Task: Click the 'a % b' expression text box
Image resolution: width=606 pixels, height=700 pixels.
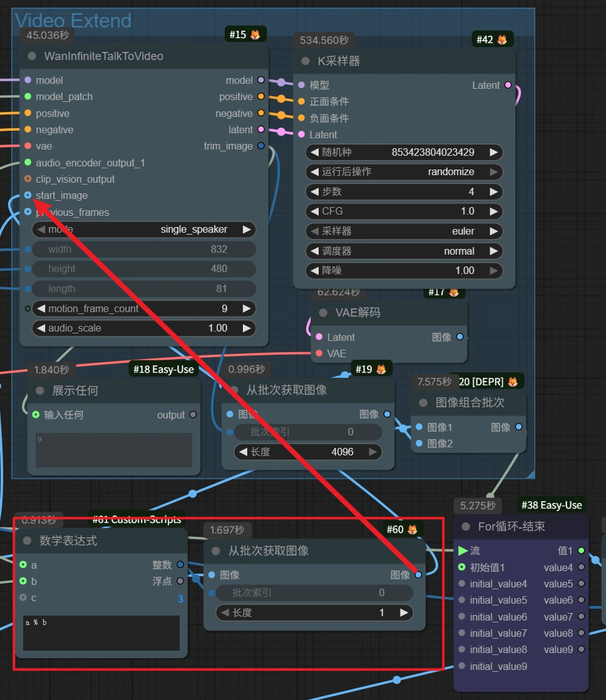Action: click(x=101, y=633)
